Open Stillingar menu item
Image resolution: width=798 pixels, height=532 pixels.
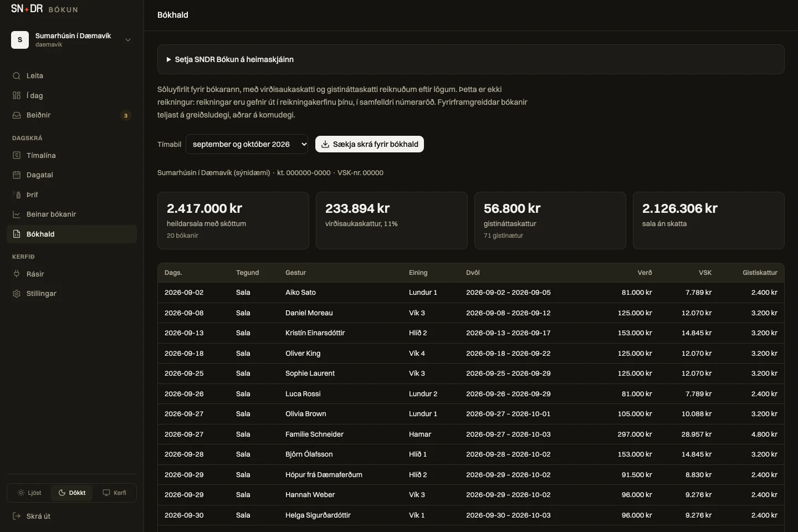[71, 294]
